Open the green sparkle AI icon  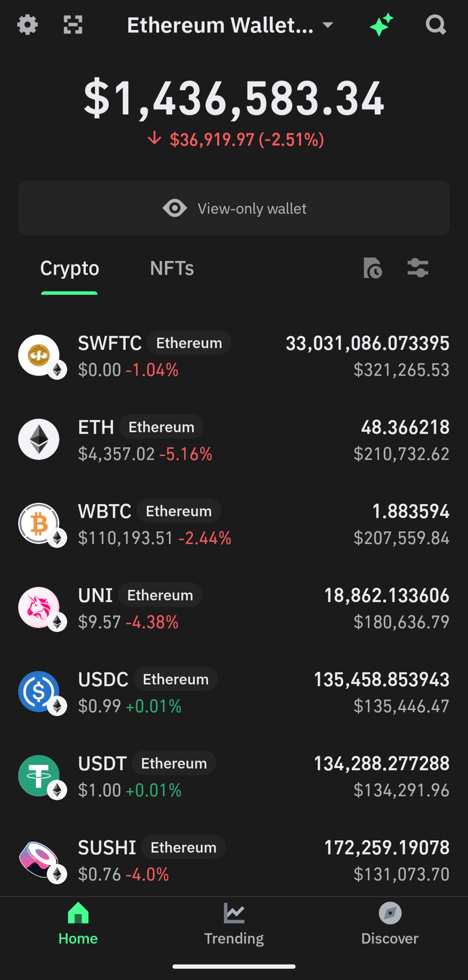point(381,25)
